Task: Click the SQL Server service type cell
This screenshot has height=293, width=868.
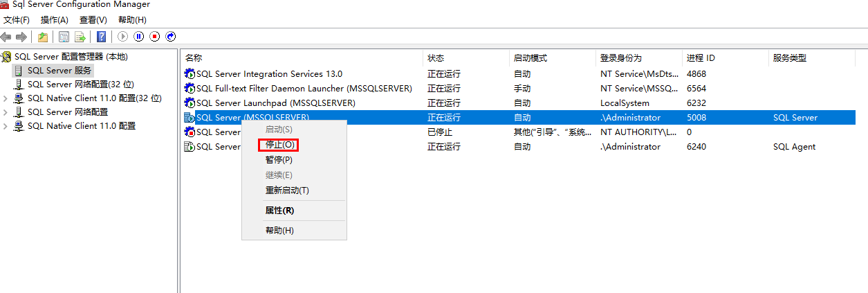Action: 795,117
